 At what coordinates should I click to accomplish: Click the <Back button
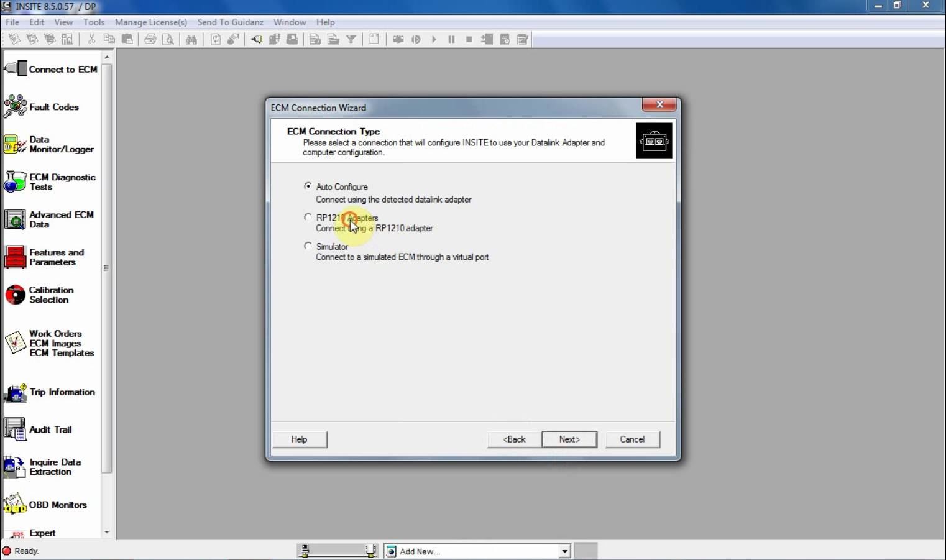[x=515, y=439]
